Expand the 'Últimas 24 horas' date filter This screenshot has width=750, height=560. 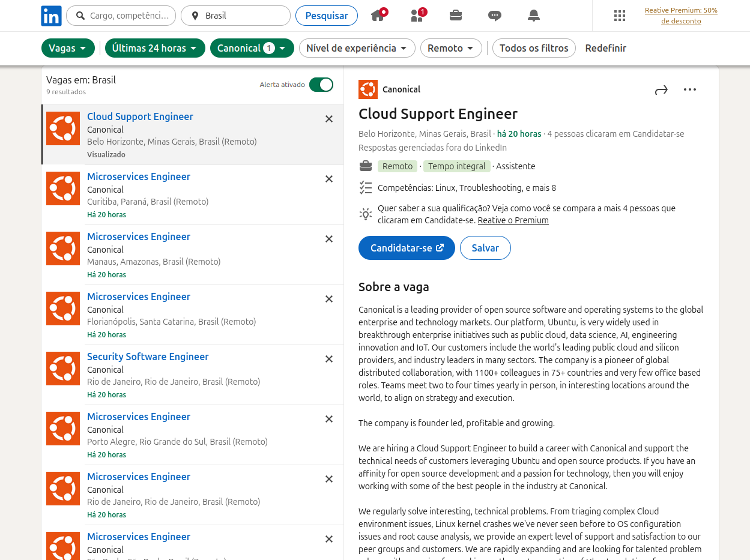155,48
